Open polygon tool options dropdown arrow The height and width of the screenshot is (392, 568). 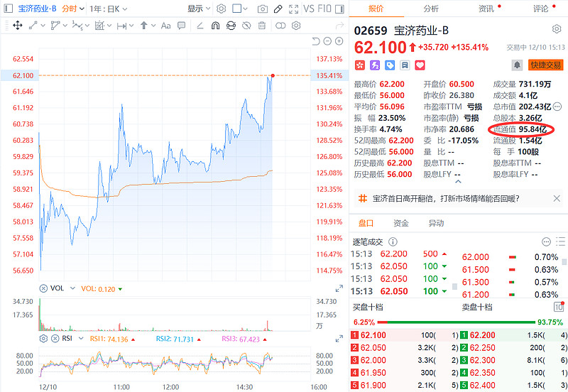[65, 26]
